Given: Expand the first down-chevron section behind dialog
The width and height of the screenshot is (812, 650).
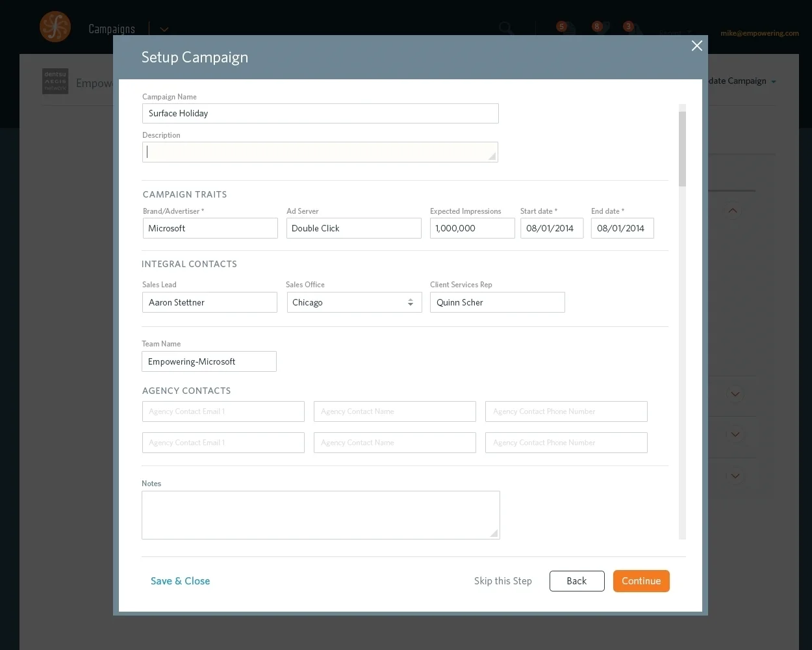Looking at the screenshot, I should pos(735,394).
